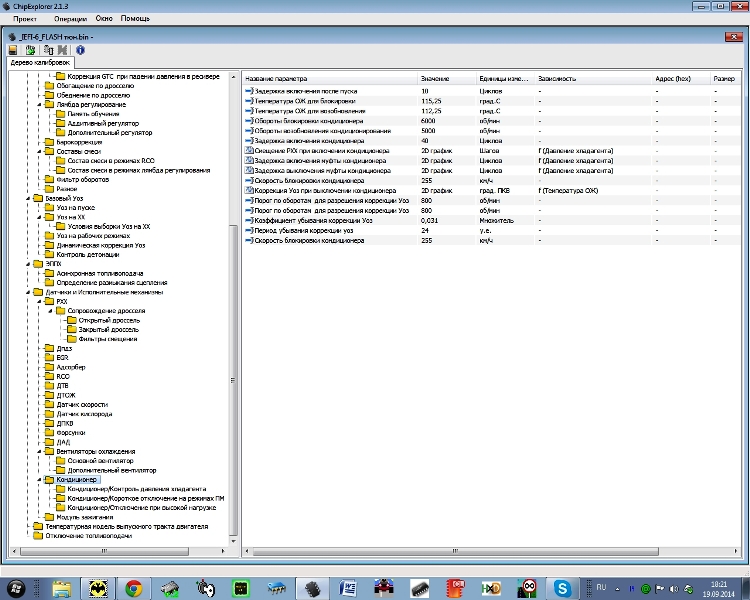Open the Помощь menu
The height and width of the screenshot is (600, 750).
(x=135, y=19)
